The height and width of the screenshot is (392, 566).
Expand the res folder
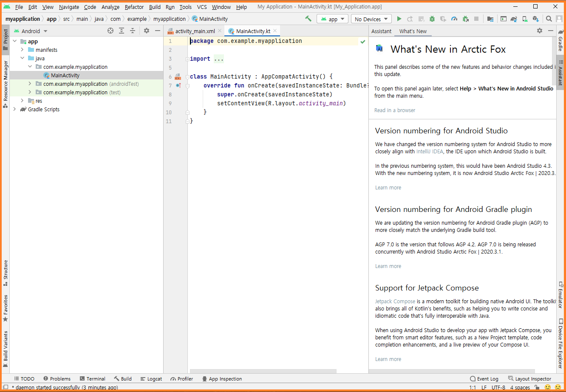pyautogui.click(x=22, y=101)
